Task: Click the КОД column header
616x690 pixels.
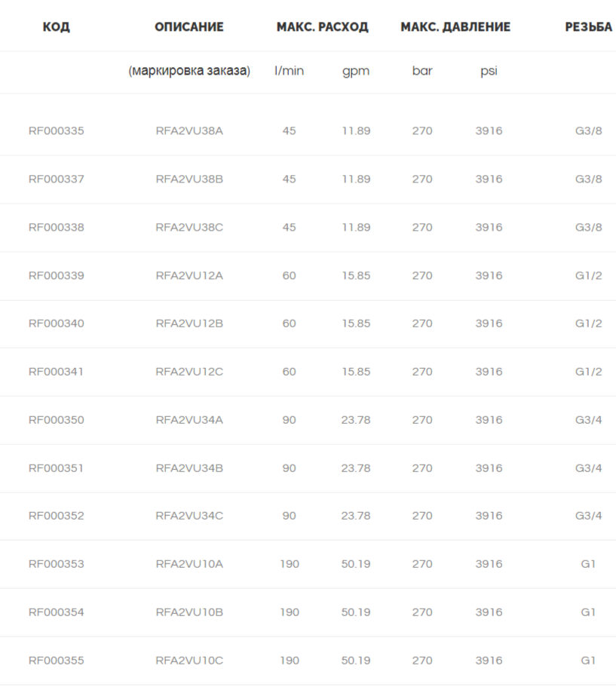Action: pos(56,27)
